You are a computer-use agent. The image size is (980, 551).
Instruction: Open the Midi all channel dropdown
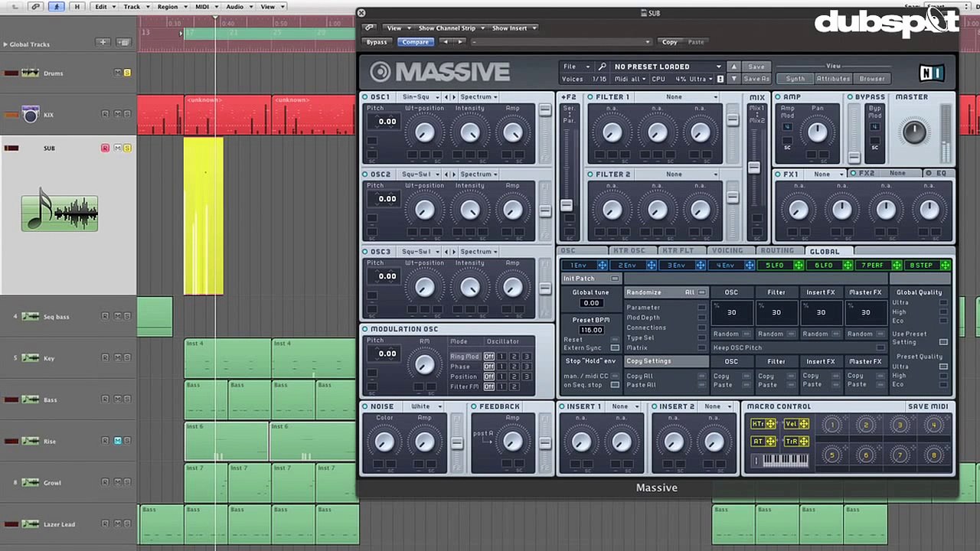pyautogui.click(x=630, y=79)
